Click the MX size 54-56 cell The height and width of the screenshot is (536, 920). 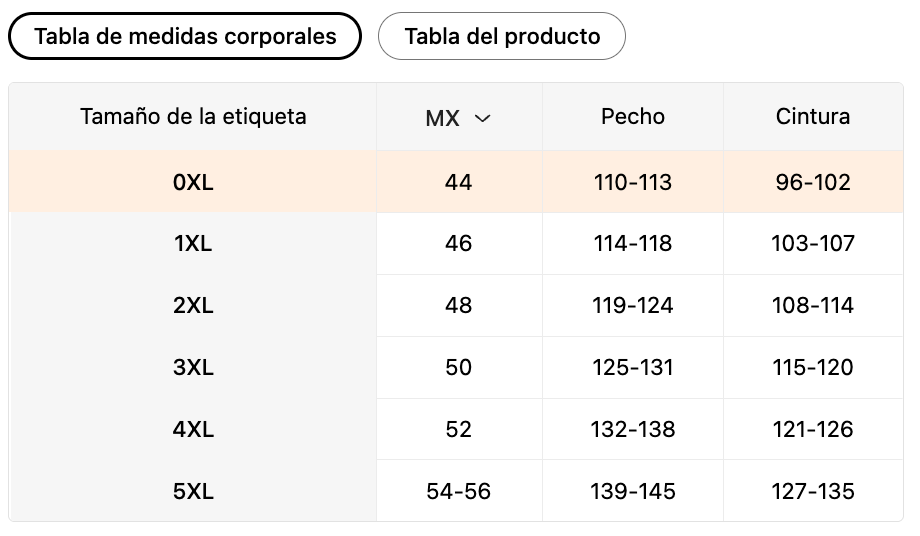click(x=459, y=491)
